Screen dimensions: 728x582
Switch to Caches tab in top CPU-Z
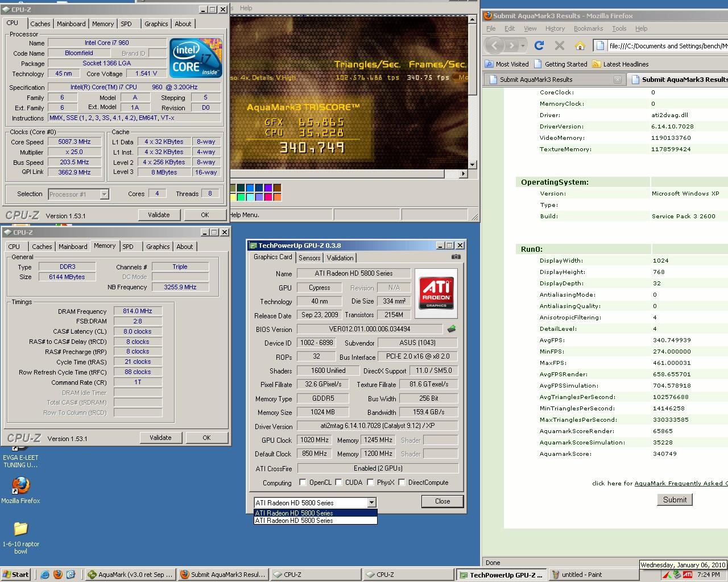coord(40,24)
